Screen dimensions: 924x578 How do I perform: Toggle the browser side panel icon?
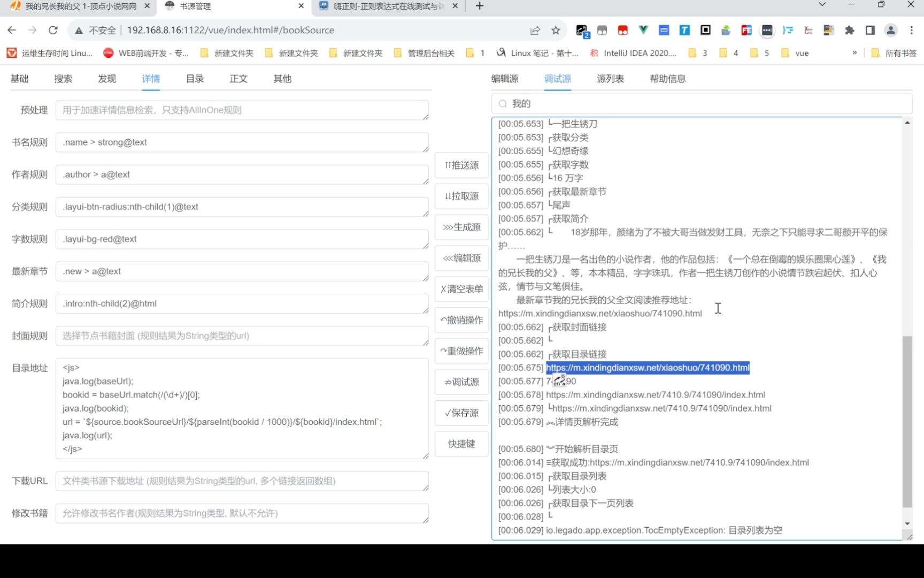click(870, 31)
